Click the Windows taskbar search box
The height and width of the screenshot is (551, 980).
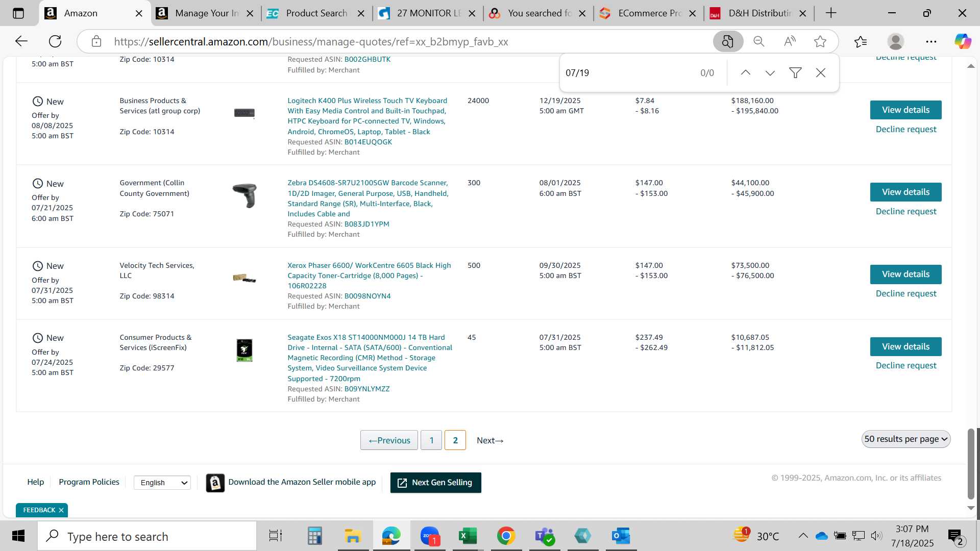(x=147, y=536)
